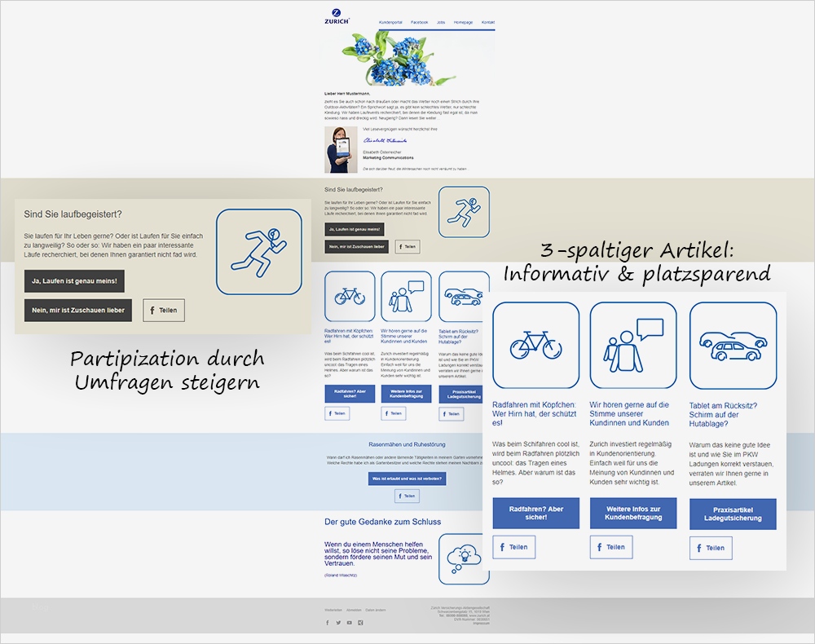Click the Xing icon in the footer
This screenshot has height=644, width=815.
[360, 622]
